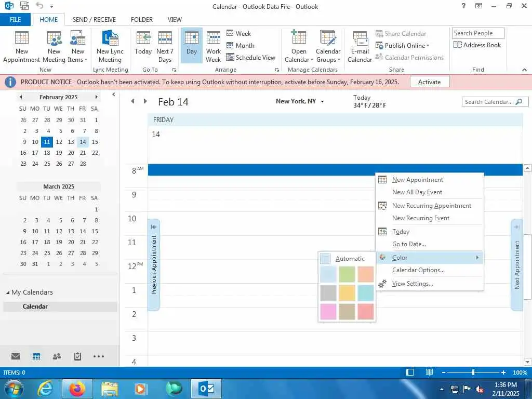Go to the Previous Appointment
The image size is (532, 399).
[154, 264]
